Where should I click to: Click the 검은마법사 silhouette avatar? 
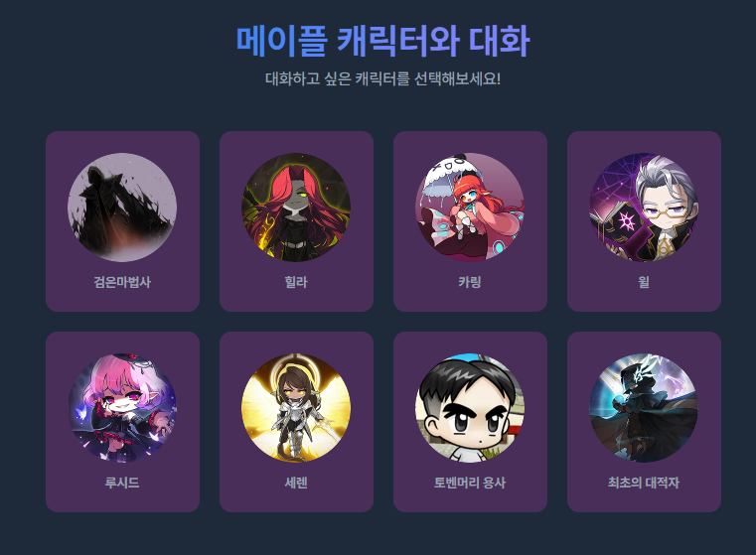[122, 208]
